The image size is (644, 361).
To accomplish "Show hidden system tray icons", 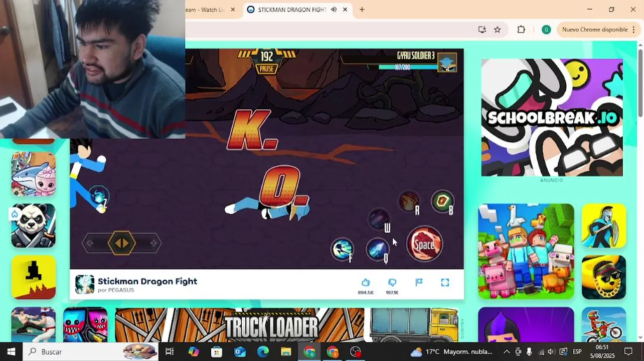I will coord(507,351).
